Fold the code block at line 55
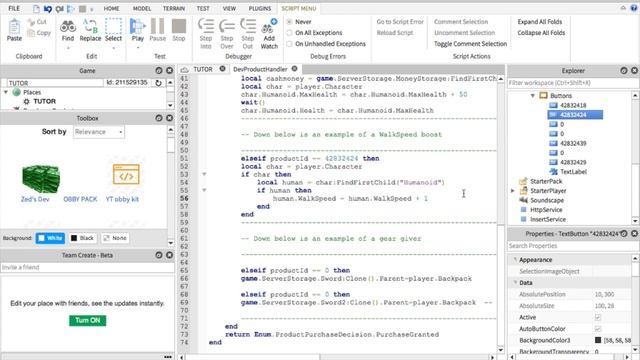The image size is (640, 360). pos(204,190)
